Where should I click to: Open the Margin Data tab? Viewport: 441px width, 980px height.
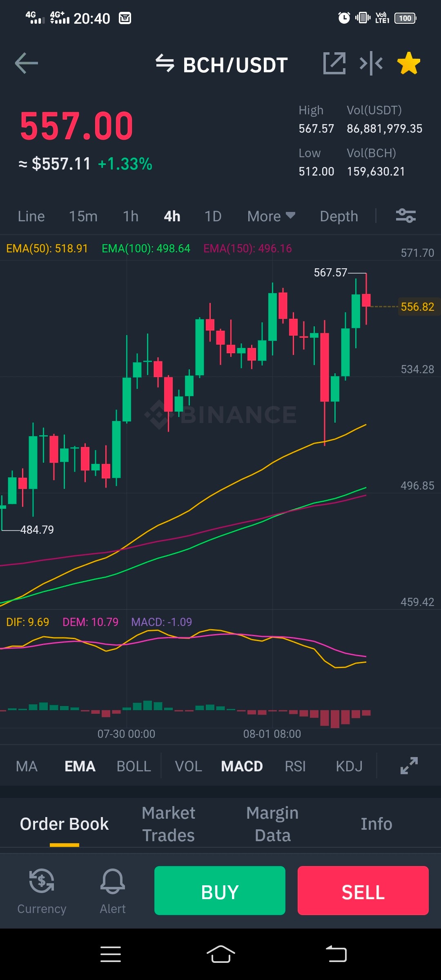272,824
